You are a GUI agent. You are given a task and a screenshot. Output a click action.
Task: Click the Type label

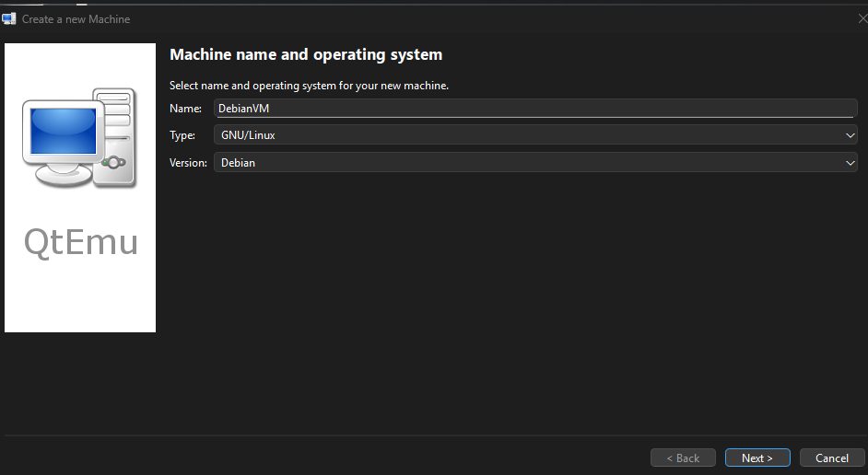(x=182, y=135)
